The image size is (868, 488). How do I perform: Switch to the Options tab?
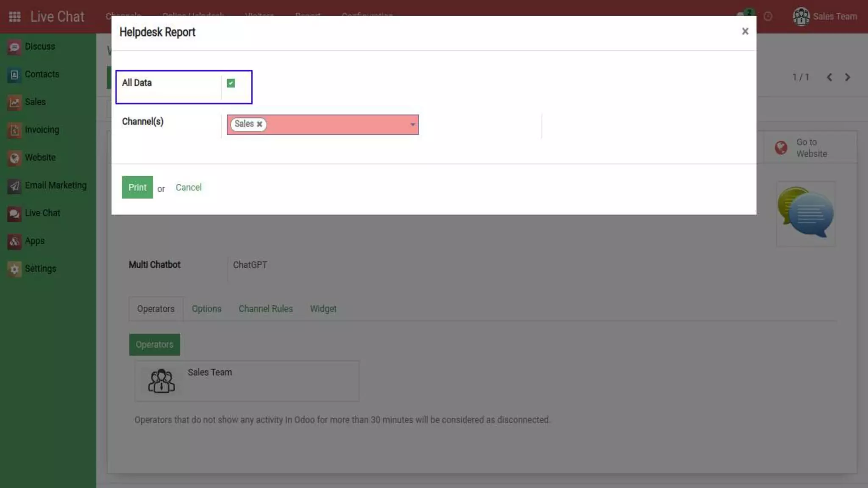(206, 309)
